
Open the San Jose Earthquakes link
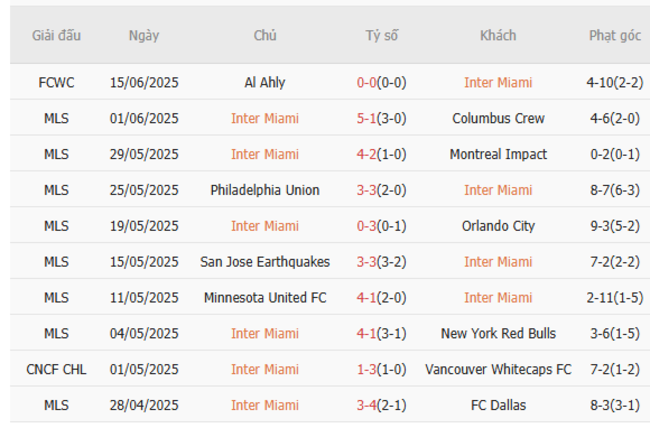(264, 262)
